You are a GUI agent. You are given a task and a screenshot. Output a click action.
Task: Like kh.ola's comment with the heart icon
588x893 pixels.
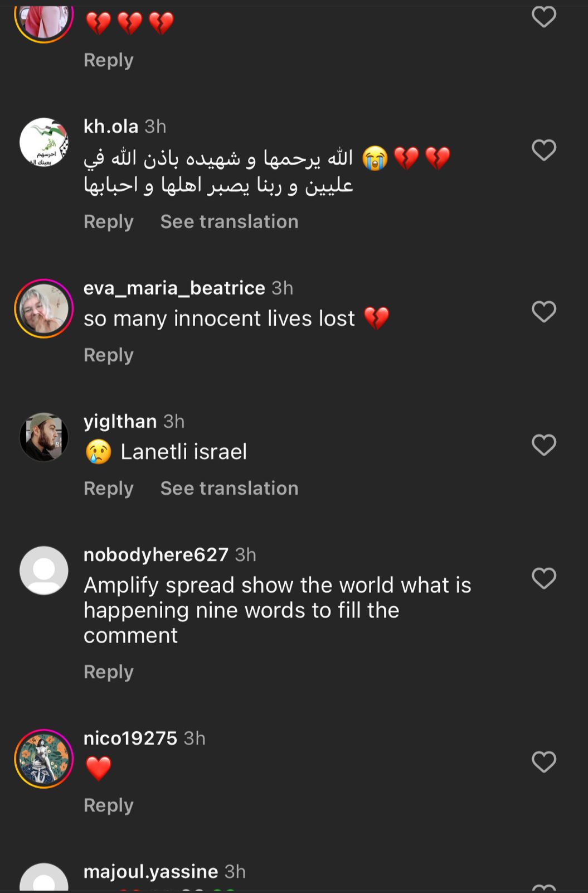click(544, 150)
